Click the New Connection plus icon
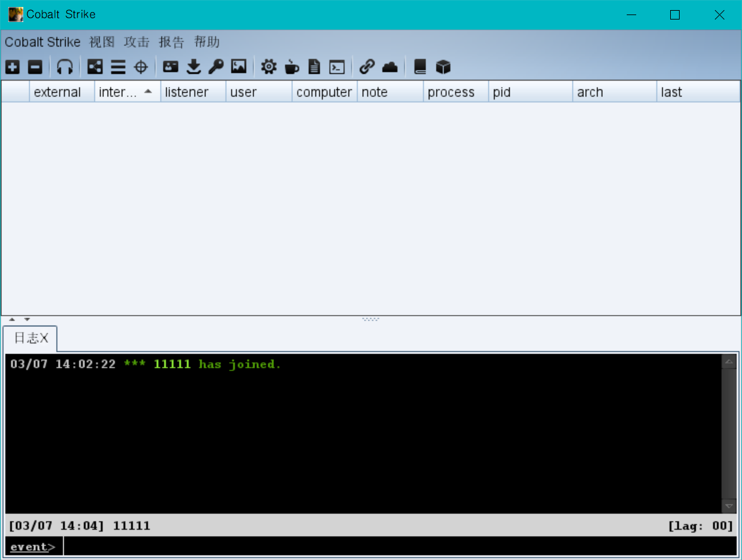742x560 pixels. pyautogui.click(x=13, y=67)
